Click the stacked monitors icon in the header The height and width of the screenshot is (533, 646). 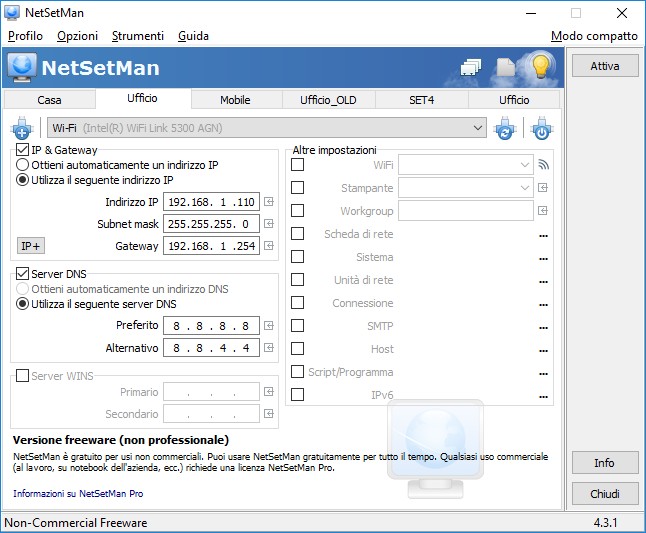tap(471, 67)
